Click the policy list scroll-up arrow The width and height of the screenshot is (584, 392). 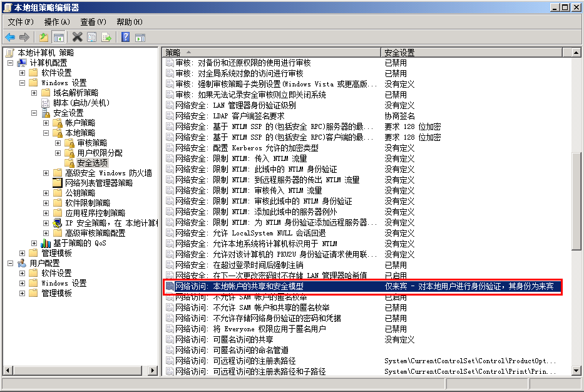click(576, 53)
